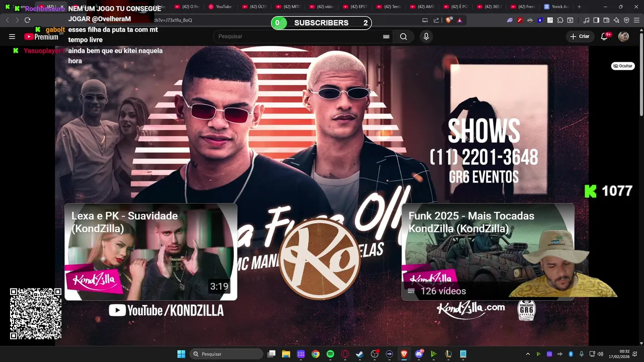Screen dimensions: 644x362
Task: Open Task View on the taskbar
Action: click(x=272, y=354)
